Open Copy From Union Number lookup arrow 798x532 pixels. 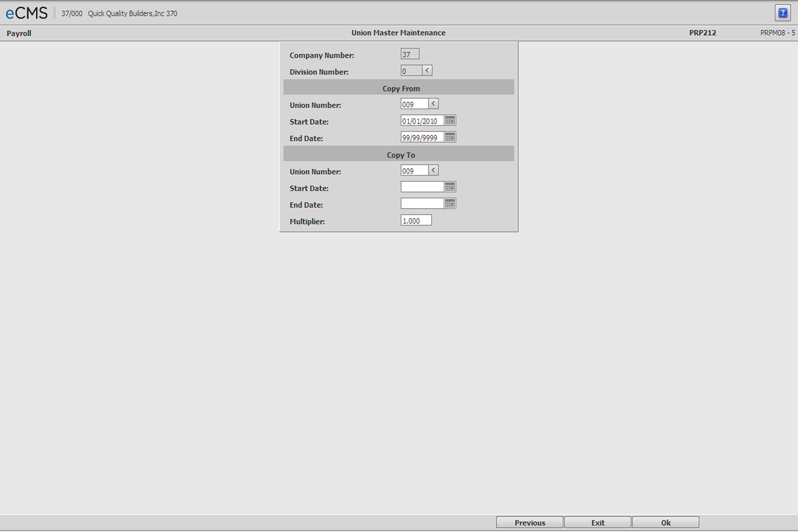click(433, 104)
